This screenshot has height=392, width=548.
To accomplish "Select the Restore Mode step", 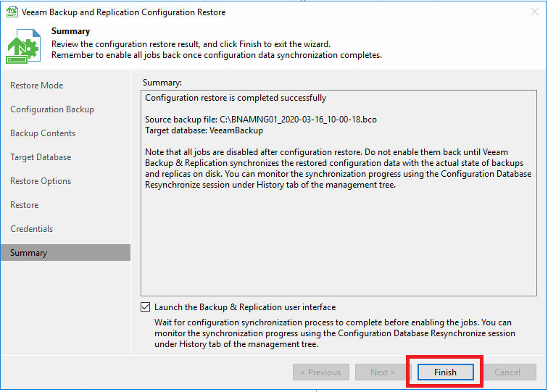I will [37, 86].
